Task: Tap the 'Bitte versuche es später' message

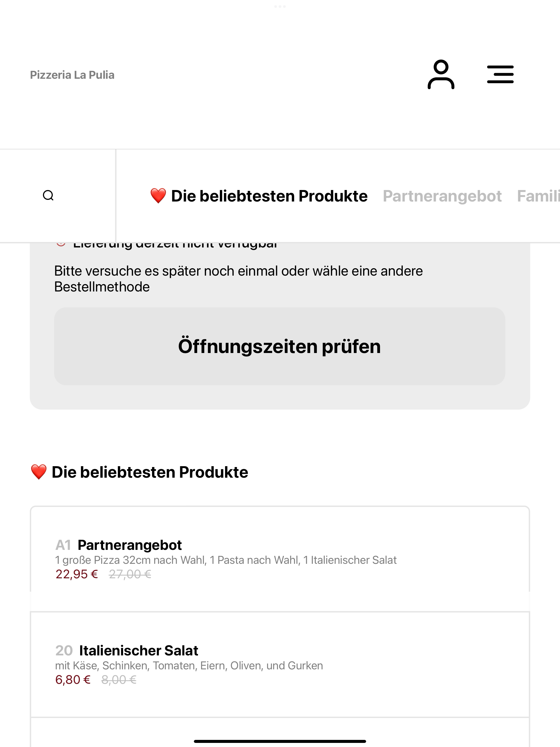Action: pos(238,279)
